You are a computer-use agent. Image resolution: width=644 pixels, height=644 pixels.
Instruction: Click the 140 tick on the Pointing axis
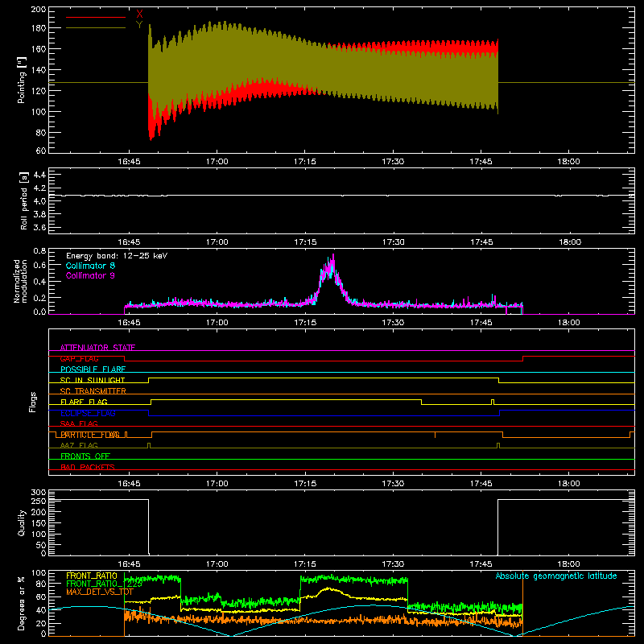(39, 70)
